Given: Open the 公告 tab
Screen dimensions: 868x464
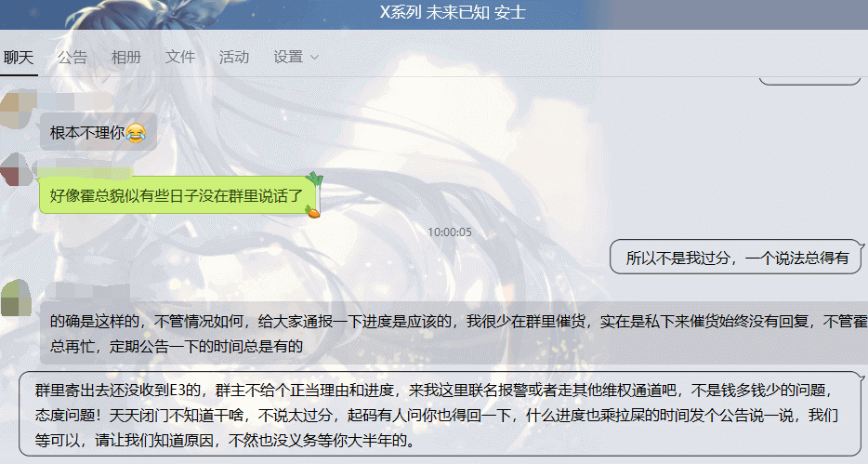Looking at the screenshot, I should pos(72,57).
